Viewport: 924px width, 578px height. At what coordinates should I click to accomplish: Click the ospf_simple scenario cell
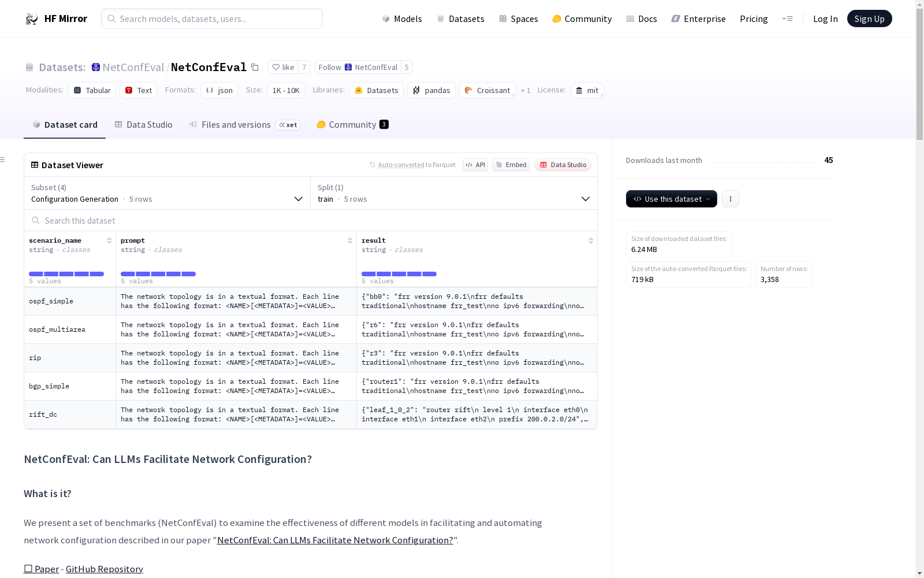coord(70,301)
